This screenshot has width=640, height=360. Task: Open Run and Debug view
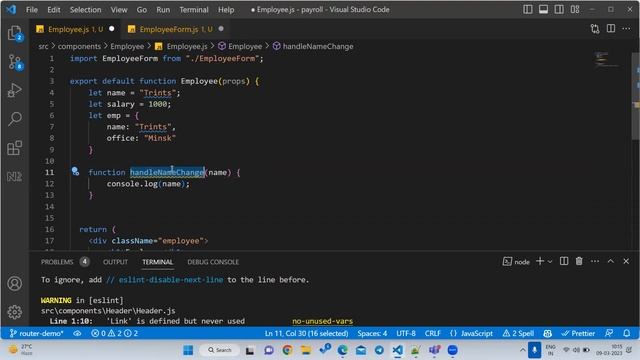click(15, 90)
